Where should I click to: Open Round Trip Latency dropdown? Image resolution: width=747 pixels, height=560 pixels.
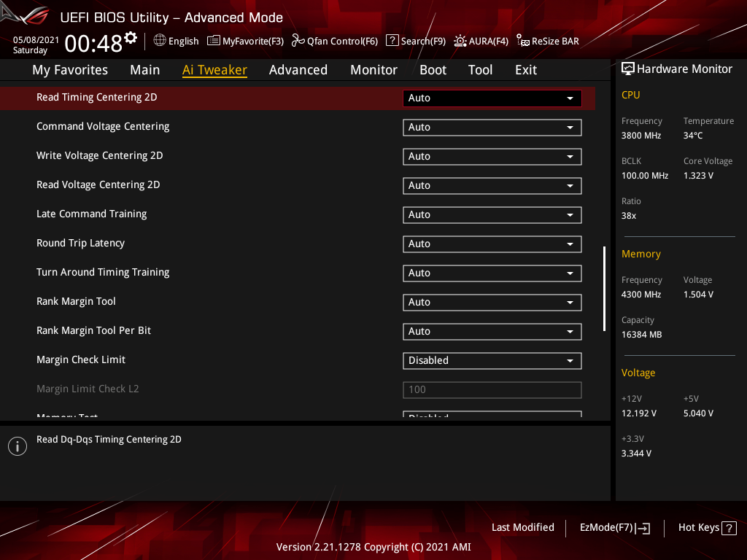point(492,244)
